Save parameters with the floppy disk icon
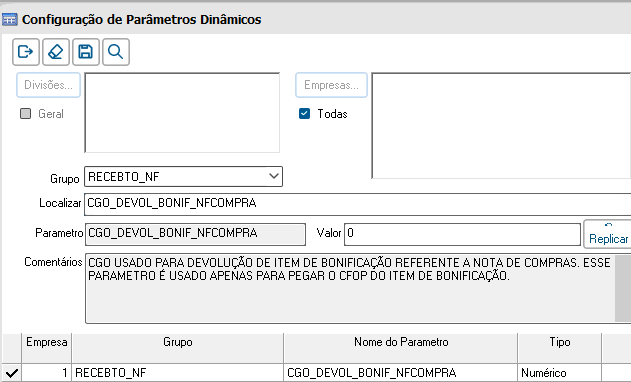Screen dimensions: 631x382 pos(86,52)
